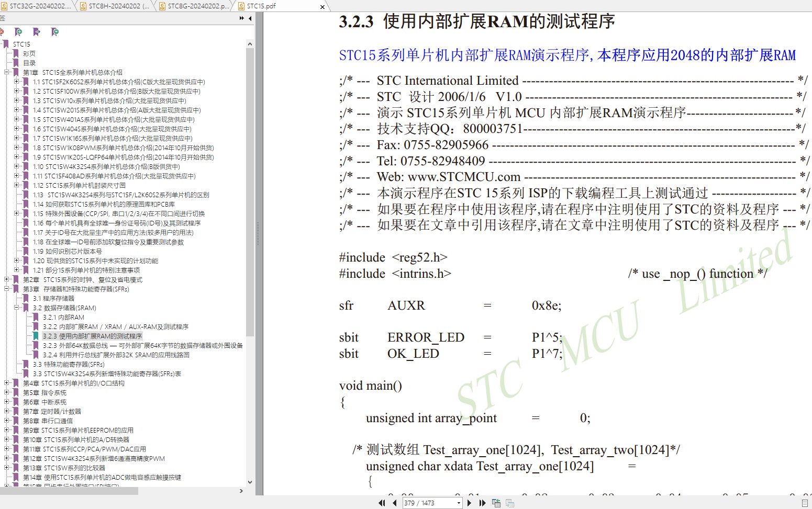Screen dimensions: 812x509
Task: Collapse the 3.2 数据存储器(SRAM) node
Action: tap(17, 308)
